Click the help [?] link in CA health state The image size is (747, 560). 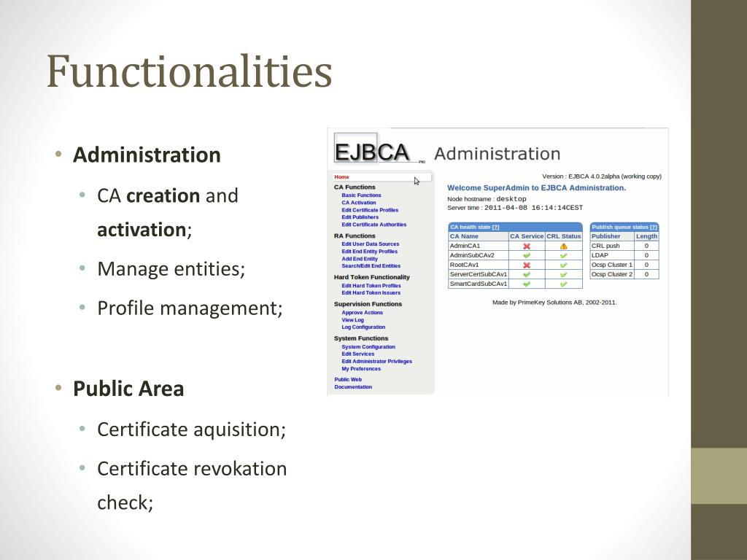click(x=495, y=227)
